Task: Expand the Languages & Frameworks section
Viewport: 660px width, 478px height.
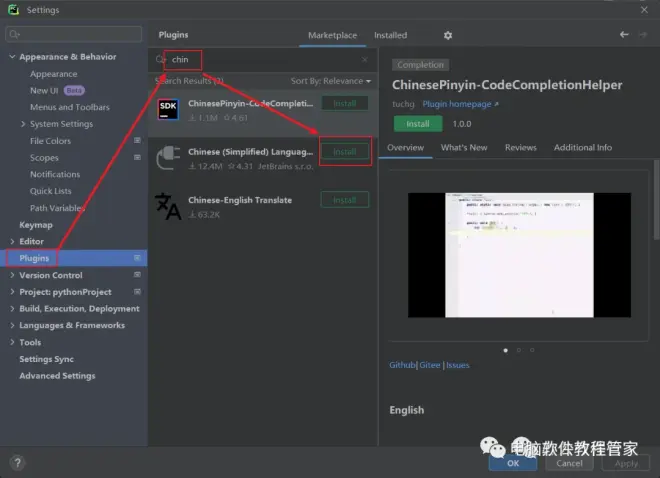Action: click(12, 325)
